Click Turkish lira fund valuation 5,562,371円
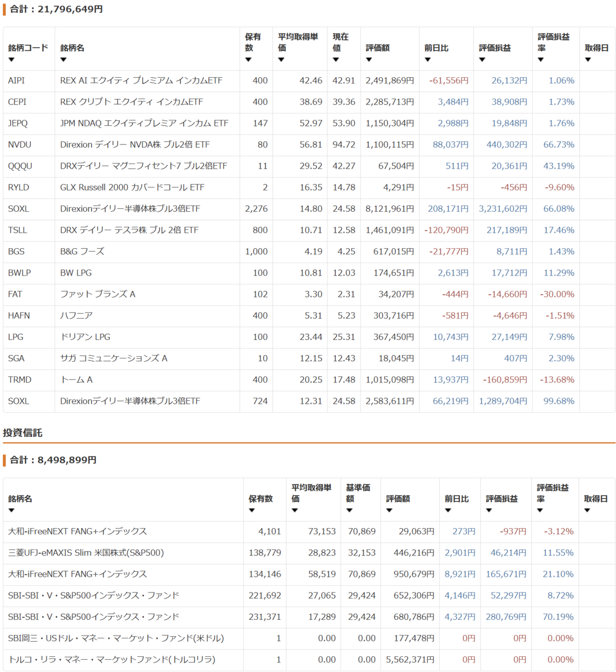The image size is (616, 672). pos(410,659)
